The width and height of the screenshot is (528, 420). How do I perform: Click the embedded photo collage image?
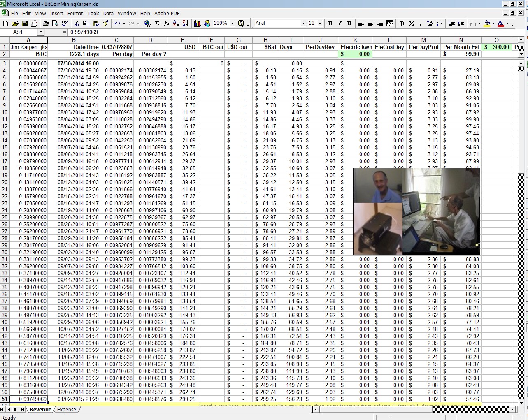(416, 211)
